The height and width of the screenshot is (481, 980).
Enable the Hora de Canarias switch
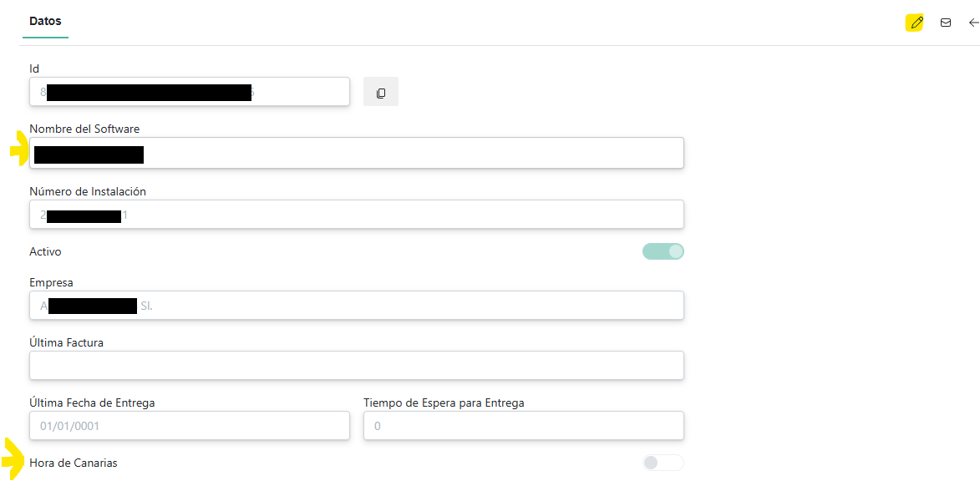click(663, 463)
